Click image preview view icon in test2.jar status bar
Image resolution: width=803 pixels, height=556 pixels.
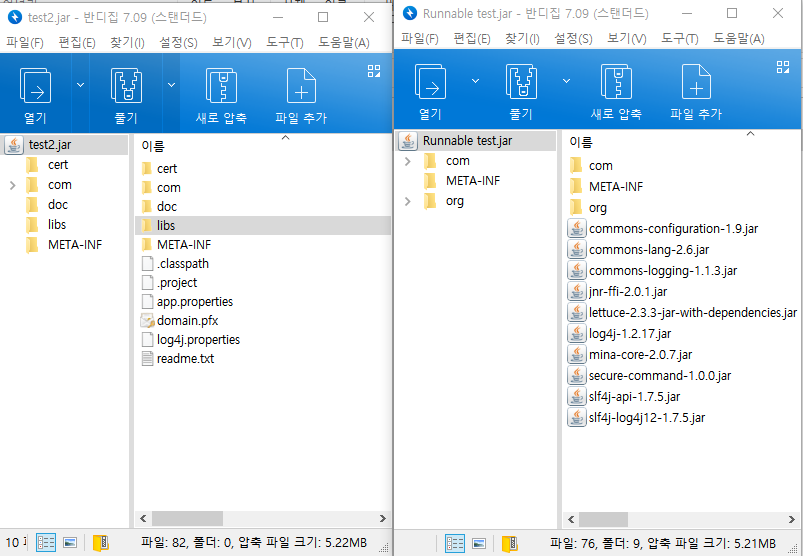pyautogui.click(x=70, y=543)
